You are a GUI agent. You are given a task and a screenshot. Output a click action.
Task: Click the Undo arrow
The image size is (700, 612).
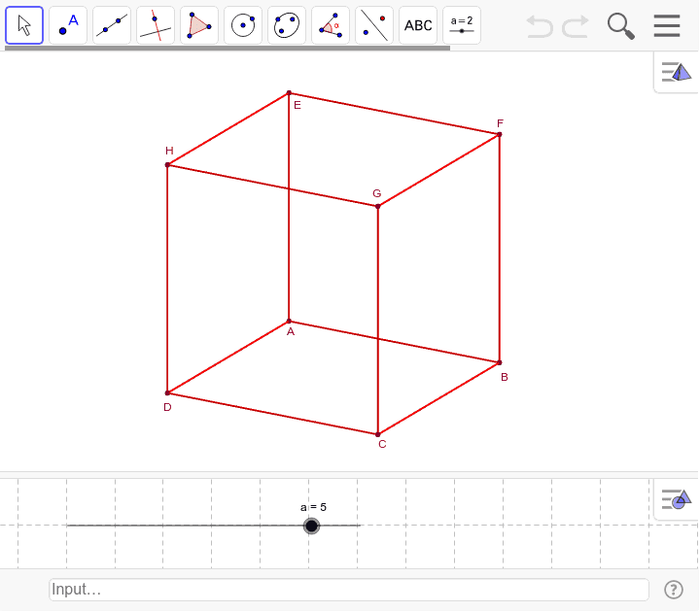point(540,26)
